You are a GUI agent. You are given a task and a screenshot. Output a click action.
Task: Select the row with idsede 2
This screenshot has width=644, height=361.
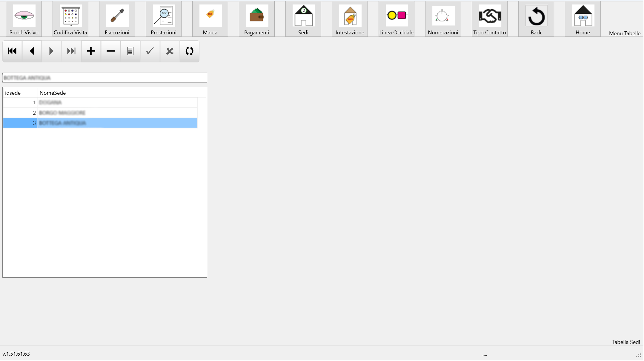pos(100,113)
